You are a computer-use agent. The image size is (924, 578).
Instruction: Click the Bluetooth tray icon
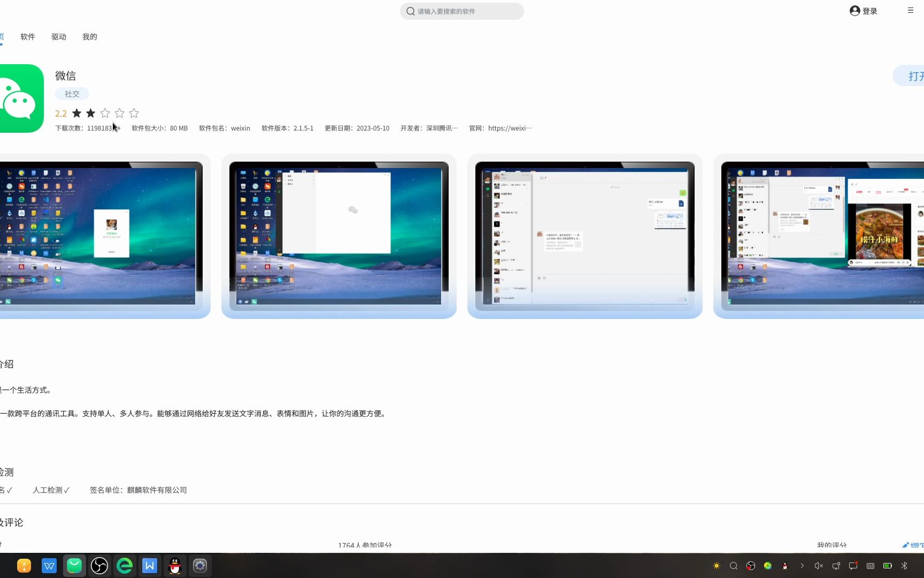click(x=905, y=566)
